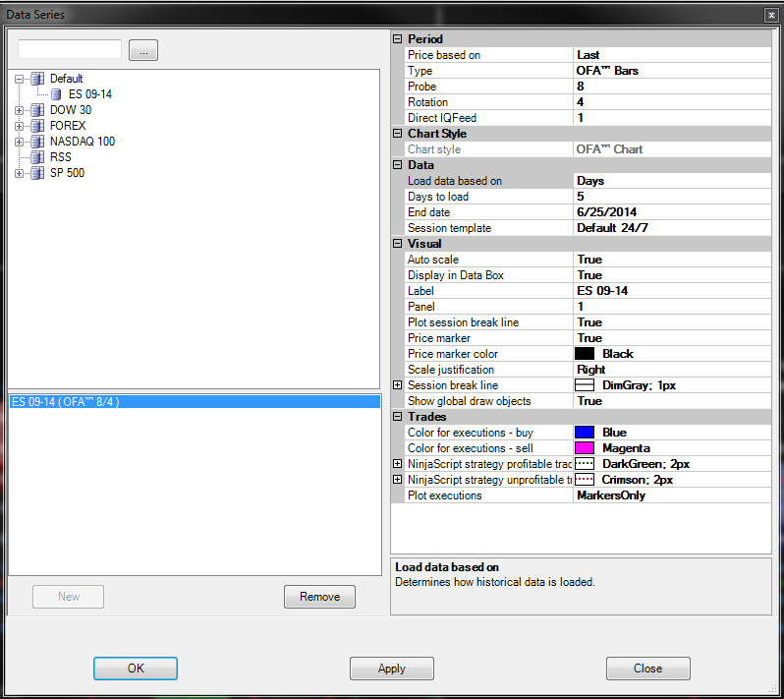Expand the NASDAQ 100 tree node

click(x=19, y=143)
